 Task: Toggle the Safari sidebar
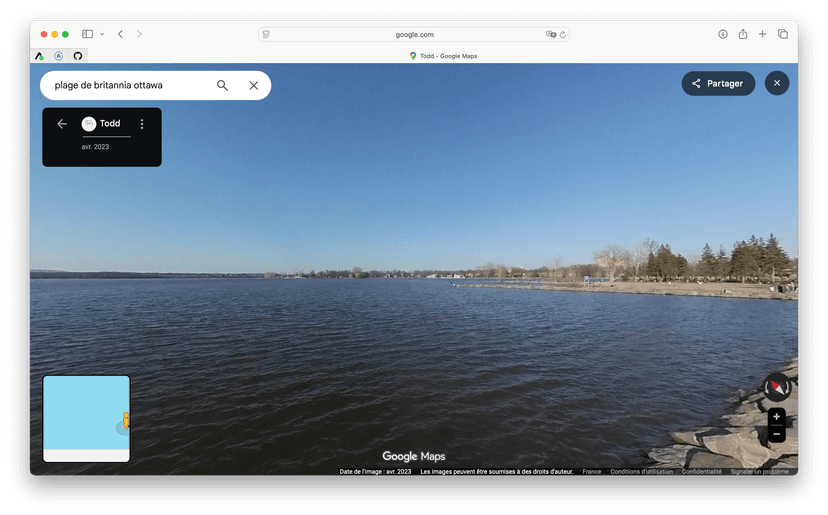87,34
